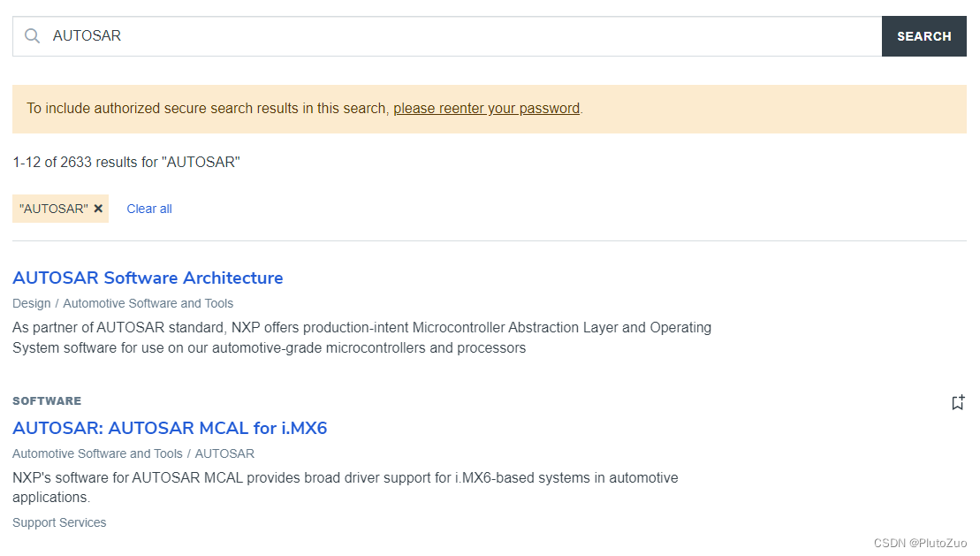Click the SOFTWARE category label
980x556 pixels.
[x=47, y=400]
